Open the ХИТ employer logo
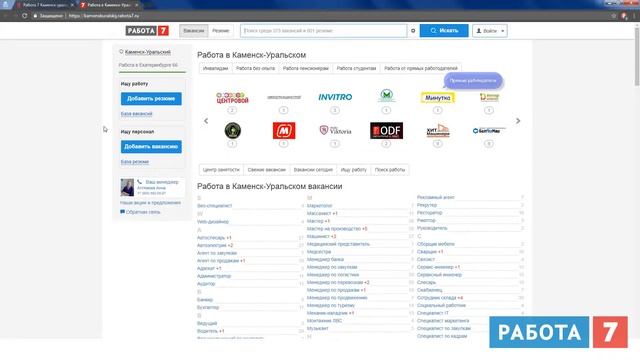This screenshot has width=640, height=360. (437, 131)
